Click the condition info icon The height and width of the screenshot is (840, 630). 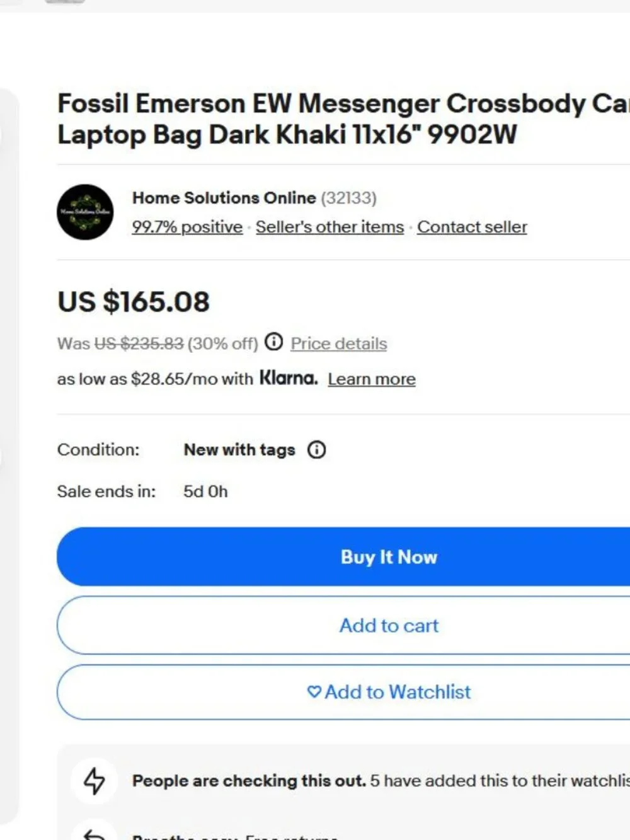point(316,450)
